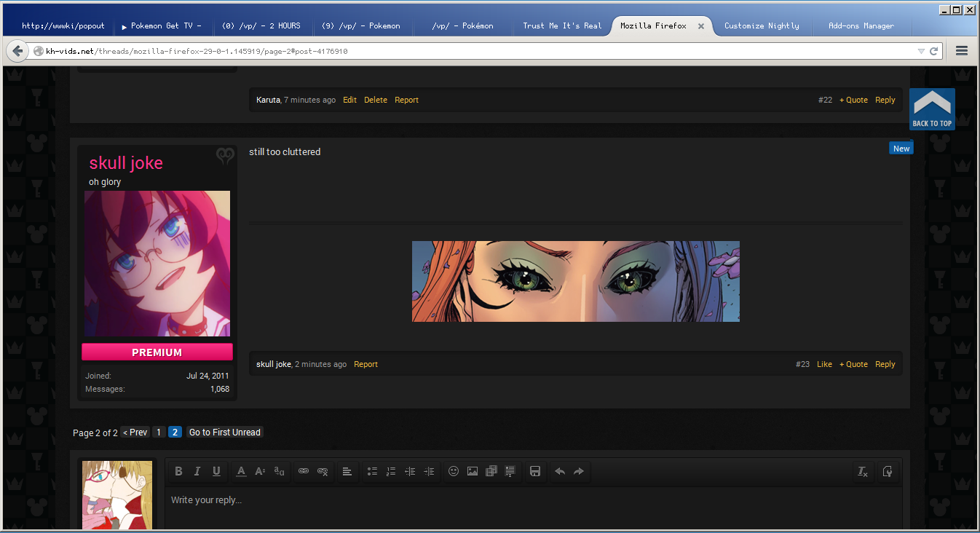Screen dimensions: 980x533
Task: Insert an unordered bullet list
Action: point(372,471)
